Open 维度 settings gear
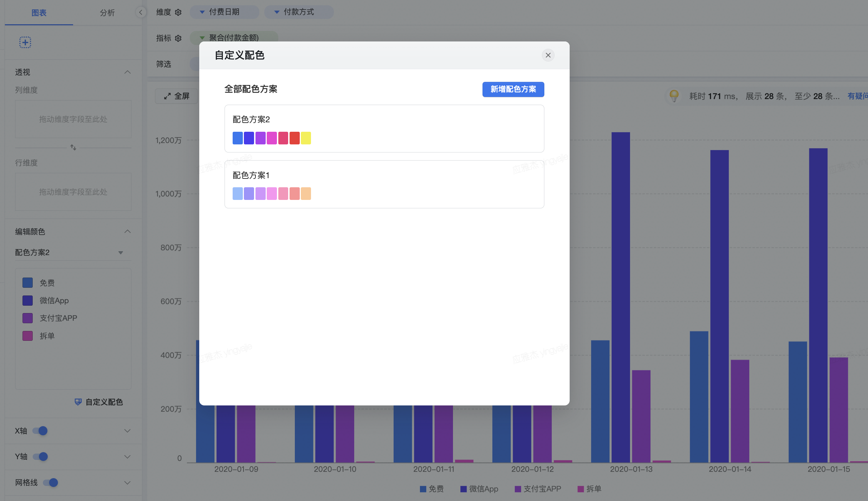 click(178, 12)
